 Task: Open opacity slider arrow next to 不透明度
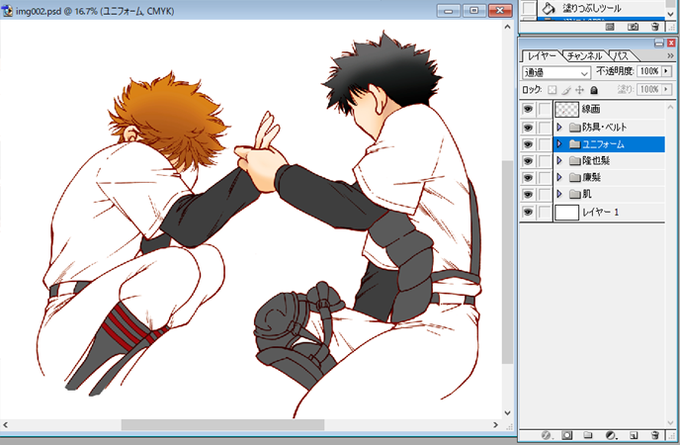[x=667, y=71]
